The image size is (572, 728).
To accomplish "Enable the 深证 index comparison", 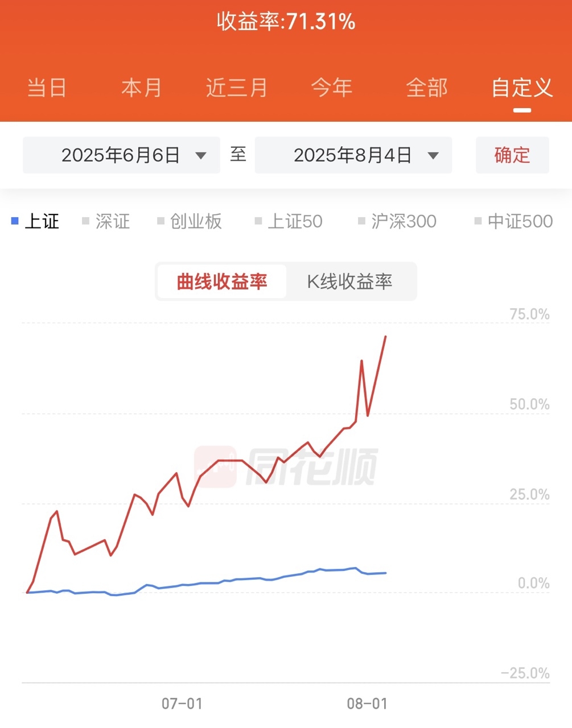I will click(x=106, y=221).
